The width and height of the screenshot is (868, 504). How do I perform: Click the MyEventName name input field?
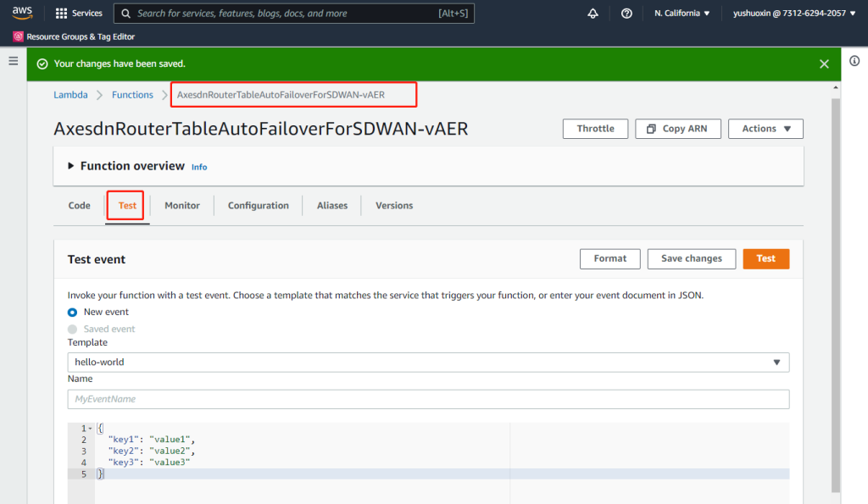pyautogui.click(x=428, y=399)
